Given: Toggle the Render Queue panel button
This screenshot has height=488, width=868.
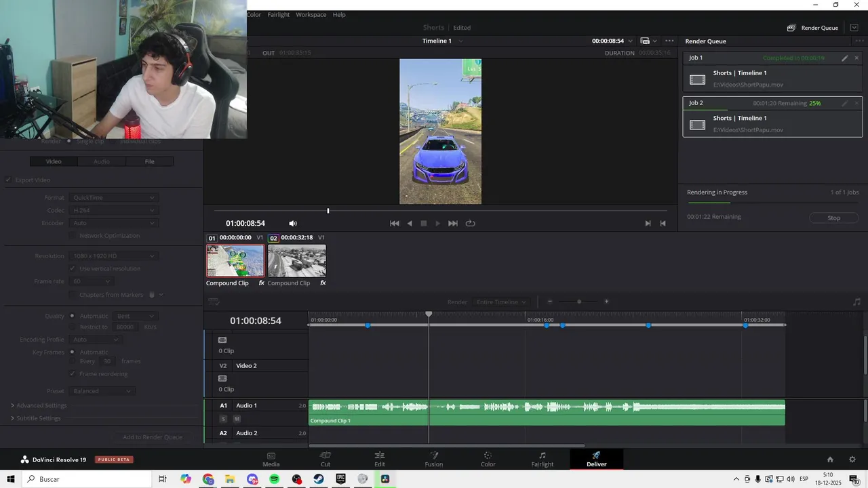Looking at the screenshot, I should click(812, 28).
